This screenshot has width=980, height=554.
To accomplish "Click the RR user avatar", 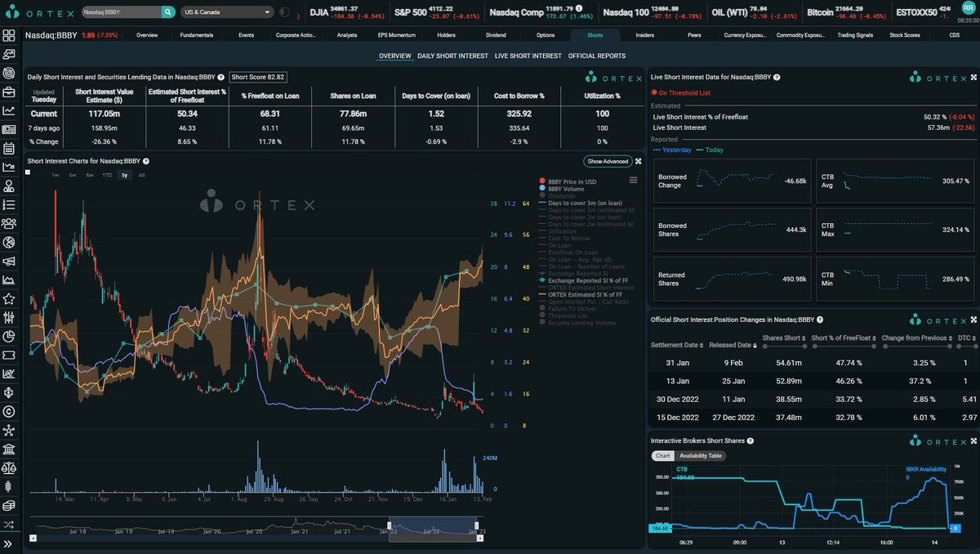I will click(969, 9).
